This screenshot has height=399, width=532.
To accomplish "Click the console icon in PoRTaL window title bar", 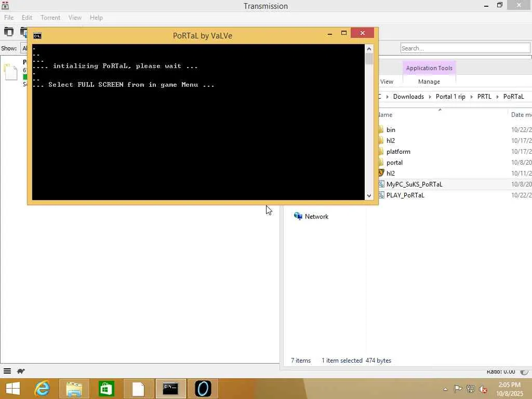I will (37, 36).
